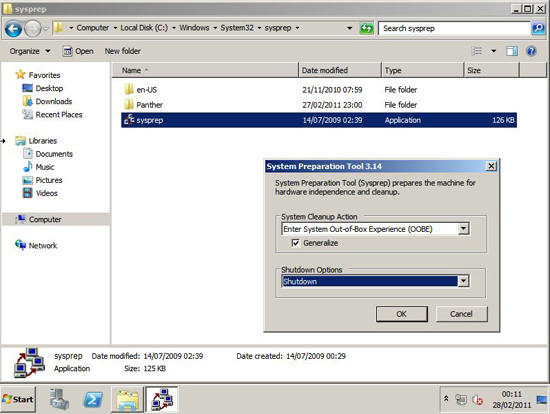Click the Search sysprep field
550x414 pixels.
pos(454,28)
